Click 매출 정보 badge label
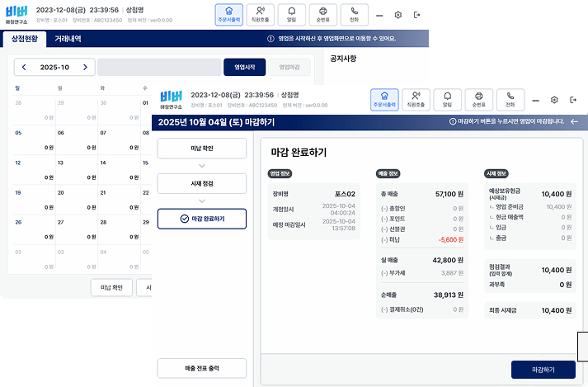The image size is (588, 387). [388, 173]
